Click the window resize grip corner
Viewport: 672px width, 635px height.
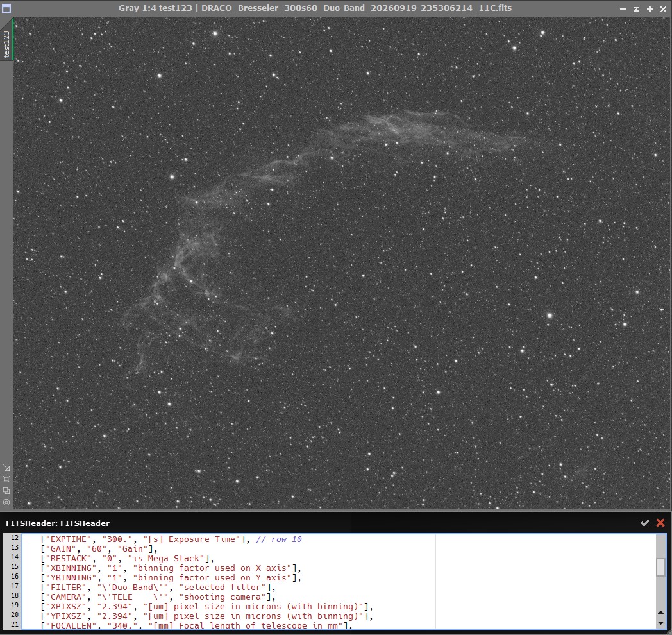[x=668, y=631]
